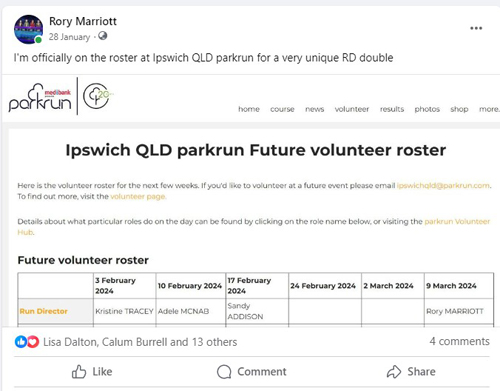Click the public globe audience icon
The image size is (500, 391).
click(x=103, y=36)
